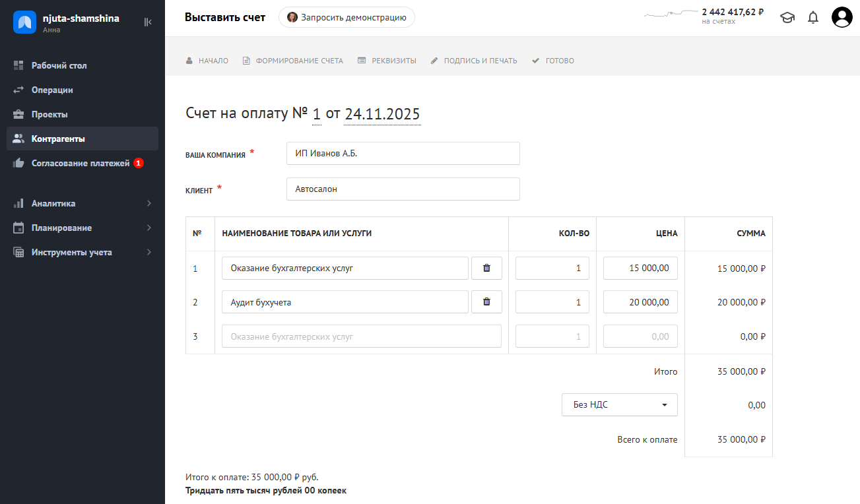Delete the 'Аудит бухучета' row
The height and width of the screenshot is (504, 860).
click(486, 302)
